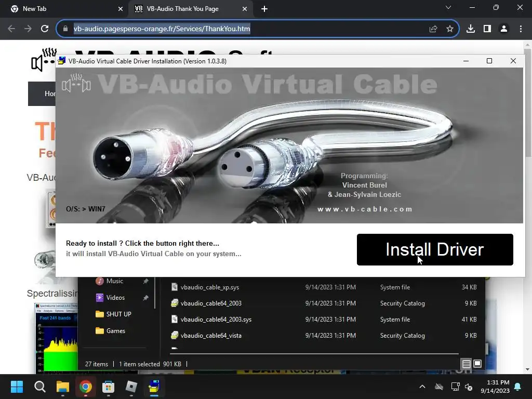Switch to the New Tab tab
The height and width of the screenshot is (399, 532).
coord(64,9)
